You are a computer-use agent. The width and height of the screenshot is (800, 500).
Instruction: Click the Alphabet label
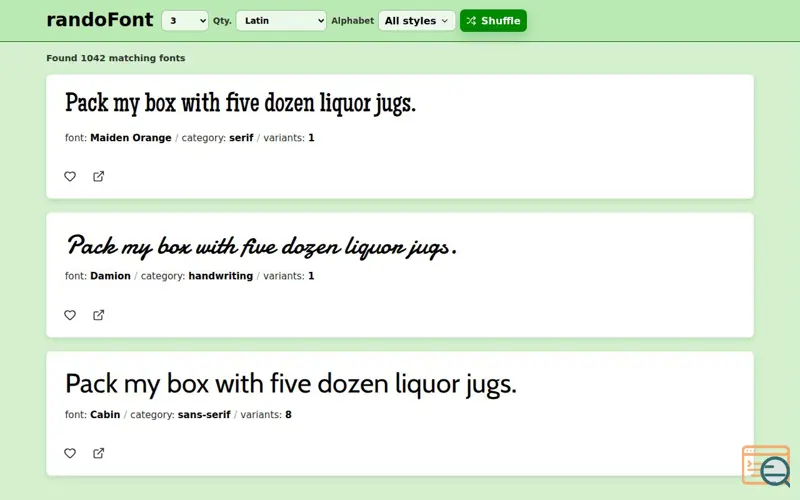pos(353,21)
